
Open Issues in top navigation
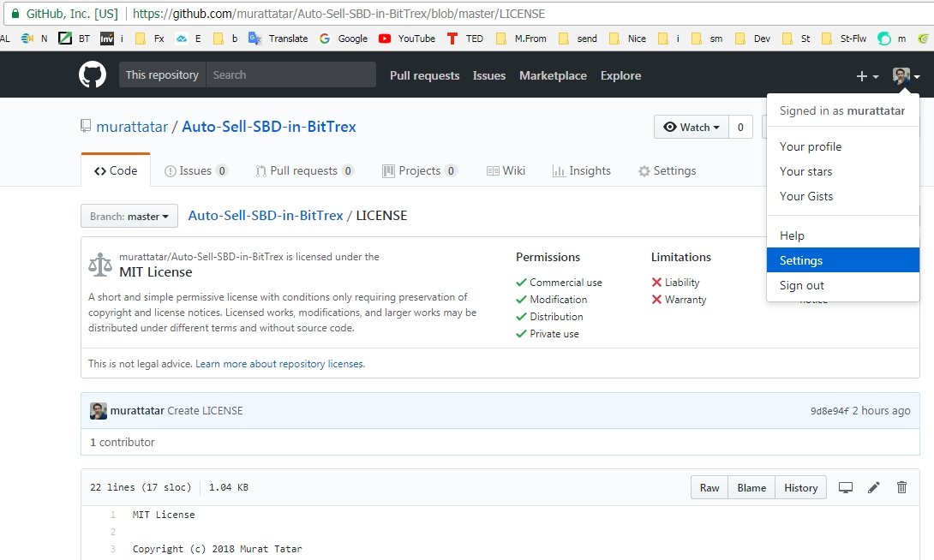[489, 75]
